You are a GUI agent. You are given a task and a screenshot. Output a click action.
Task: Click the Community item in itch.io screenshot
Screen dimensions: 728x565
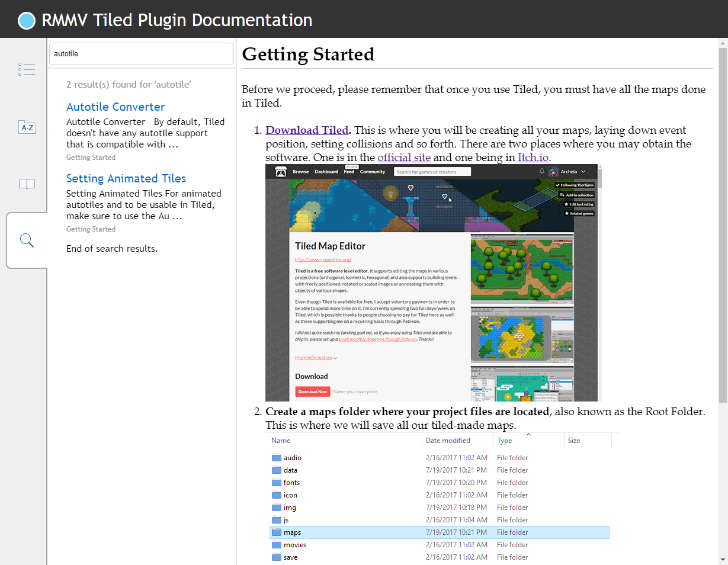pos(373,172)
